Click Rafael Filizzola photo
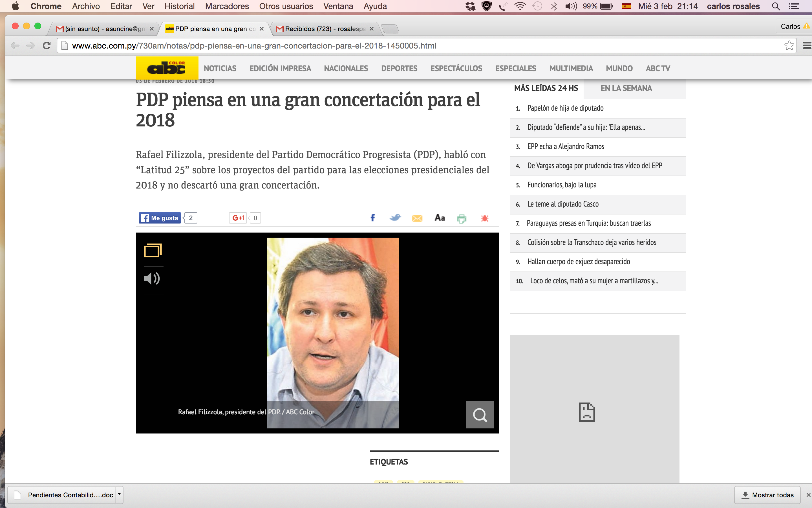812x508 pixels. click(332, 333)
